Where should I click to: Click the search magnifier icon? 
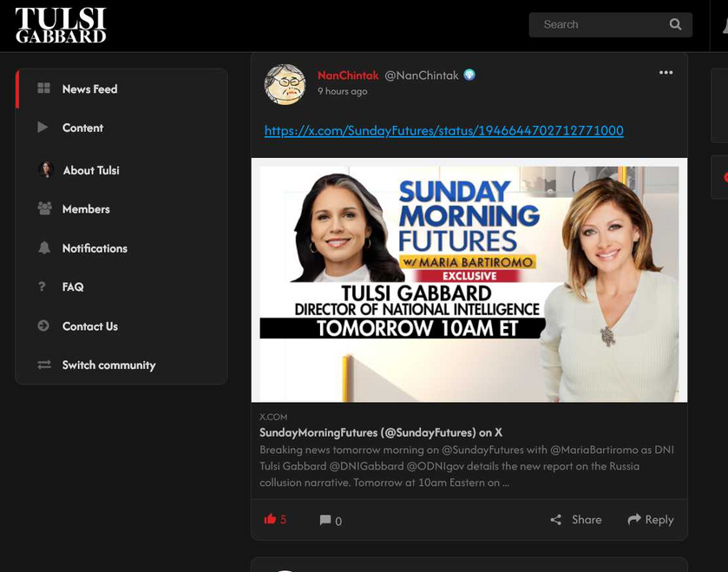(x=676, y=24)
